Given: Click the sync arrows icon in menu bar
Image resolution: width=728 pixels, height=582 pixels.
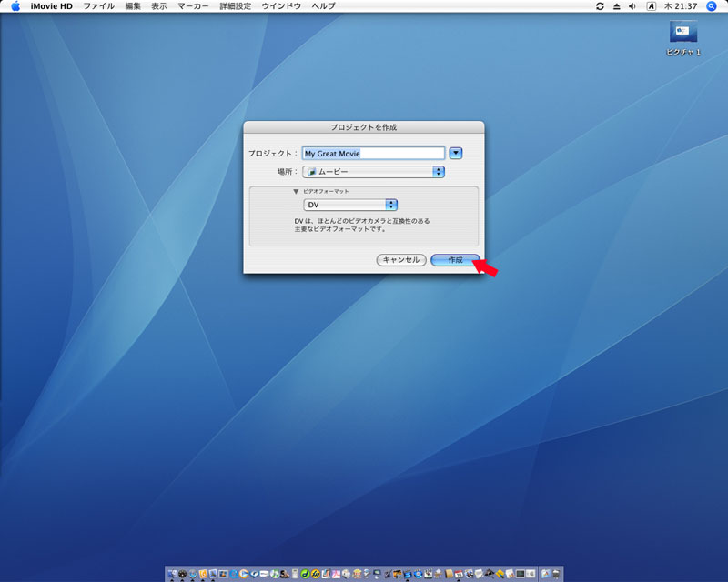Looking at the screenshot, I should click(600, 6).
